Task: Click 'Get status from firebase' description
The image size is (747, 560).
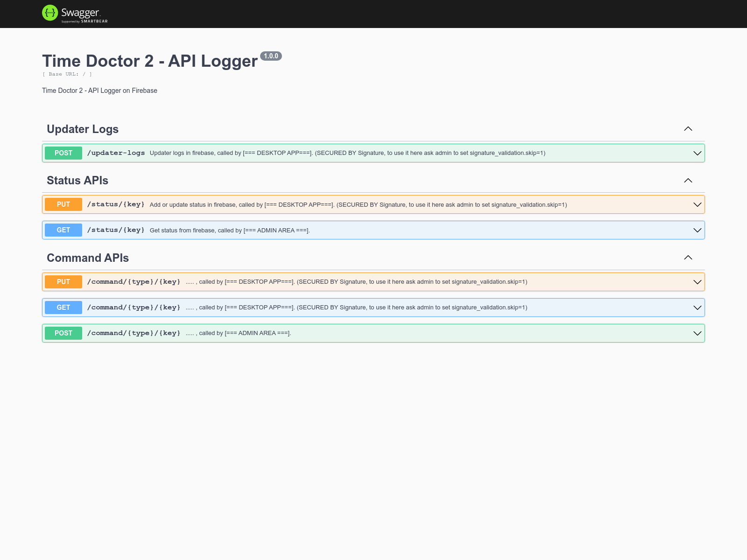Action: pos(230,231)
